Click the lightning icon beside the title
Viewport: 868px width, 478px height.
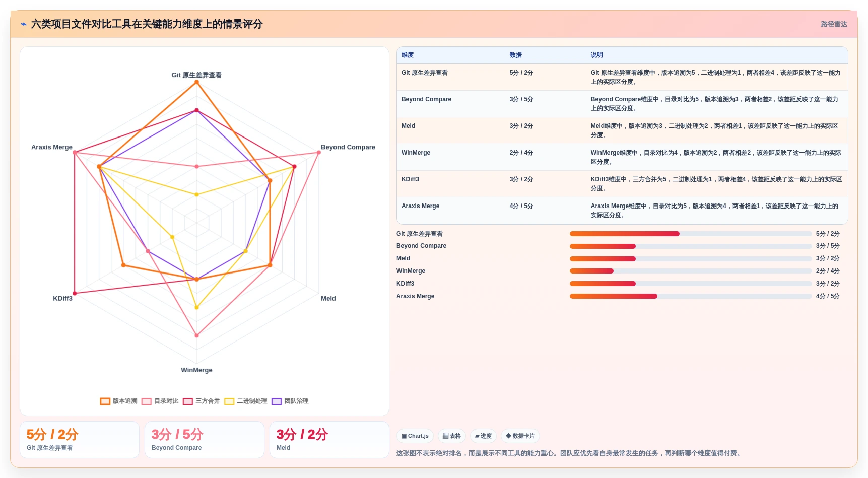[x=23, y=24]
